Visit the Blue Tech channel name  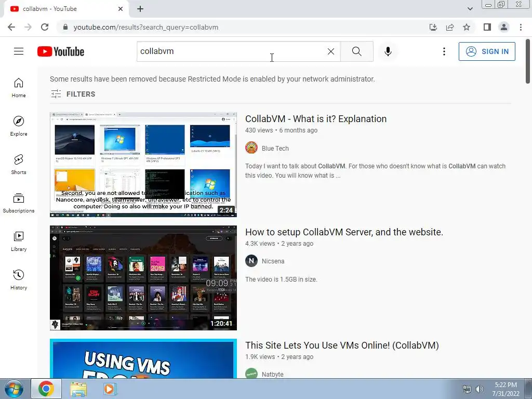pyautogui.click(x=275, y=148)
